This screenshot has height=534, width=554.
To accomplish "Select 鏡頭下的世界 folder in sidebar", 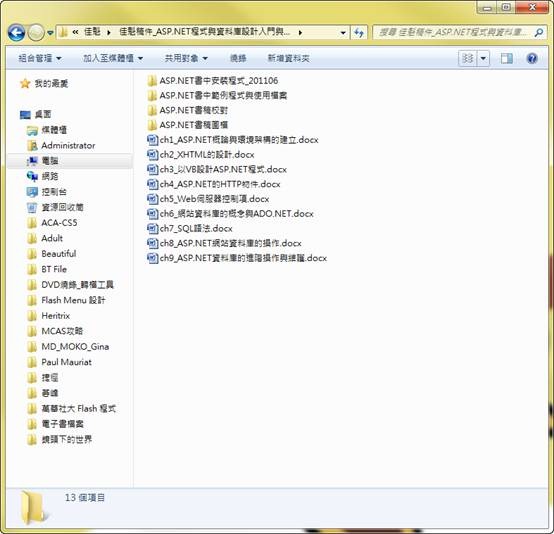I will [59, 440].
